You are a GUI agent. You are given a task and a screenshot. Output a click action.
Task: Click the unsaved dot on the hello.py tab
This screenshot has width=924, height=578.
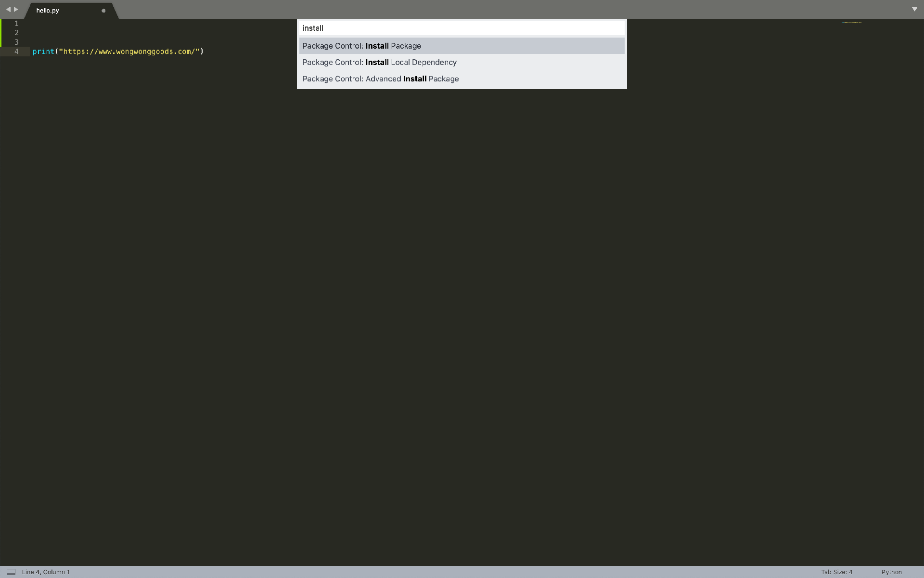103,11
